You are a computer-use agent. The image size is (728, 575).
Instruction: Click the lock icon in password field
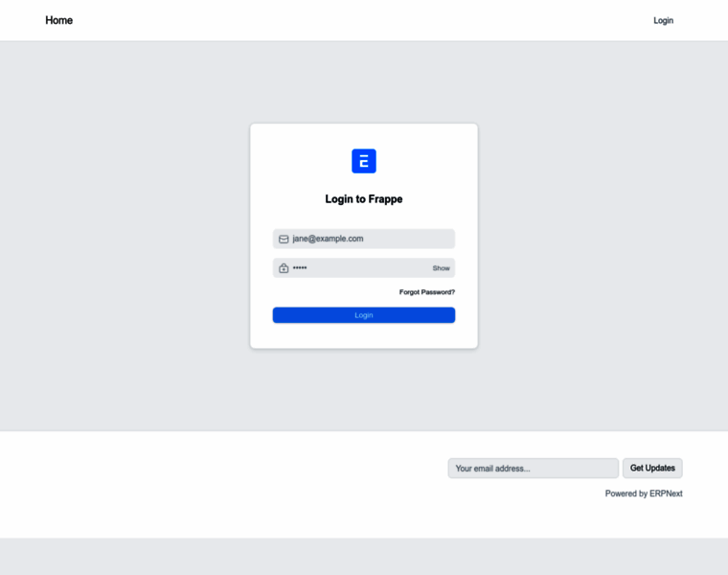284,268
